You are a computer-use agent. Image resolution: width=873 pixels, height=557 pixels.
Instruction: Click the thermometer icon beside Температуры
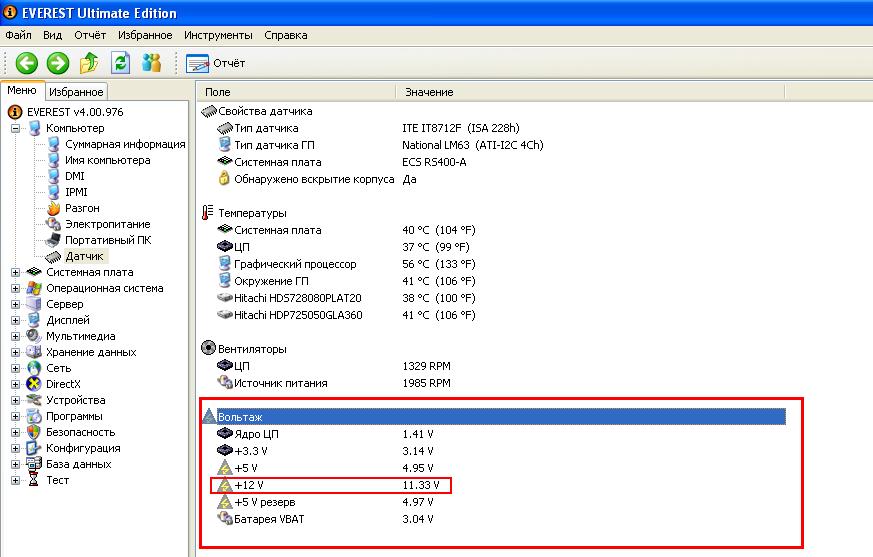click(x=208, y=213)
